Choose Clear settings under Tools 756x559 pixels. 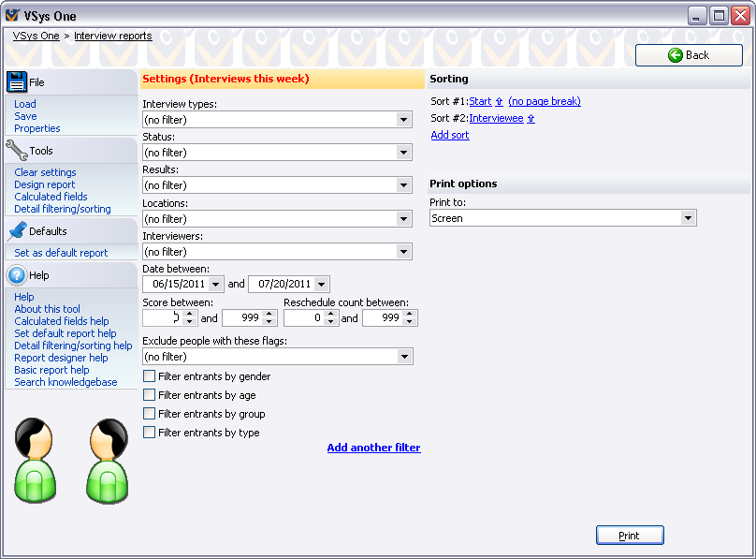click(x=45, y=172)
